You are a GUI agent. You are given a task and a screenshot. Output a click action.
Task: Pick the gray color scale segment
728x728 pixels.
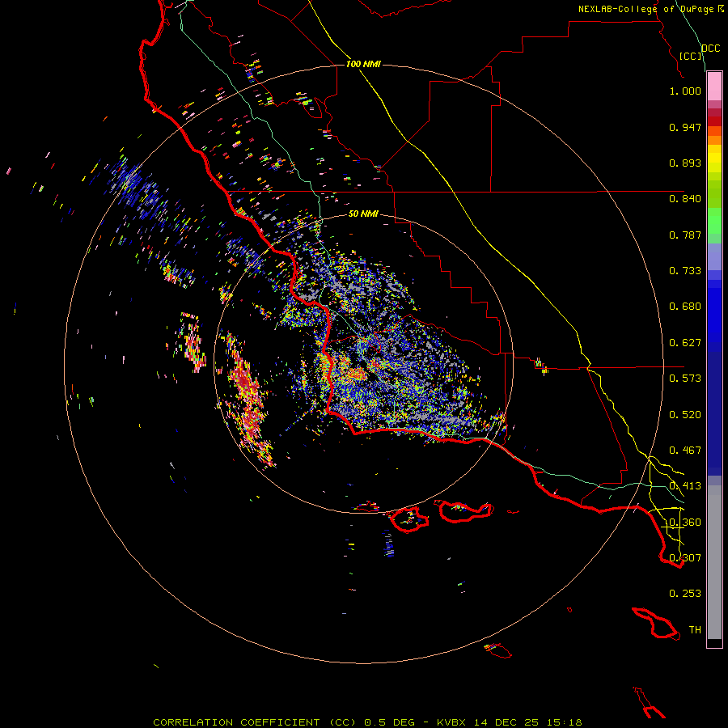[714, 562]
